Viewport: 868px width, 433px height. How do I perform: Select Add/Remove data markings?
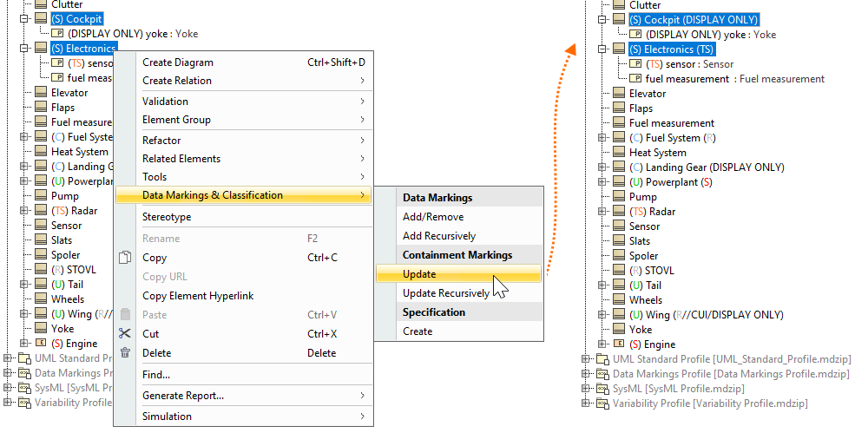pyautogui.click(x=433, y=217)
